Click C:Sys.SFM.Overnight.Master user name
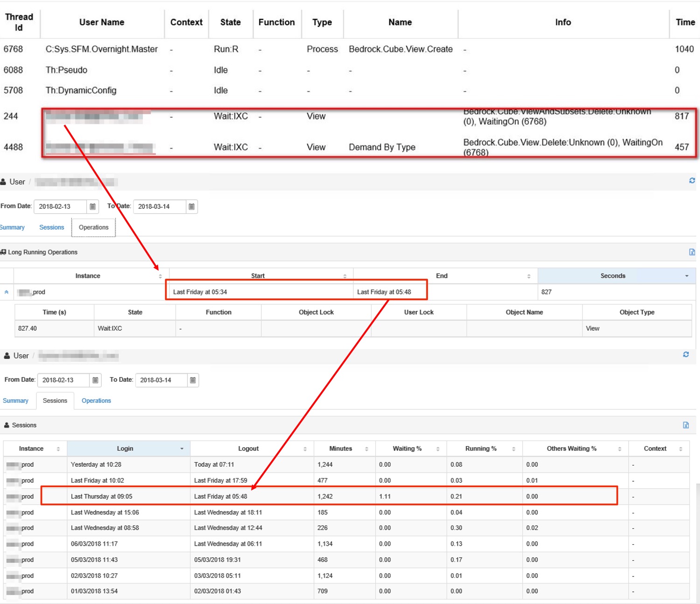The image size is (700, 604). [102, 49]
